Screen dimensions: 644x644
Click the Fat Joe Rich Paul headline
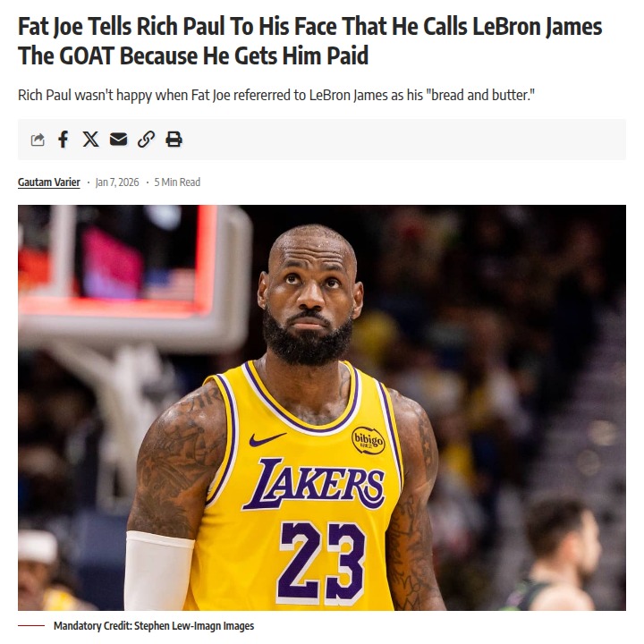310,41
